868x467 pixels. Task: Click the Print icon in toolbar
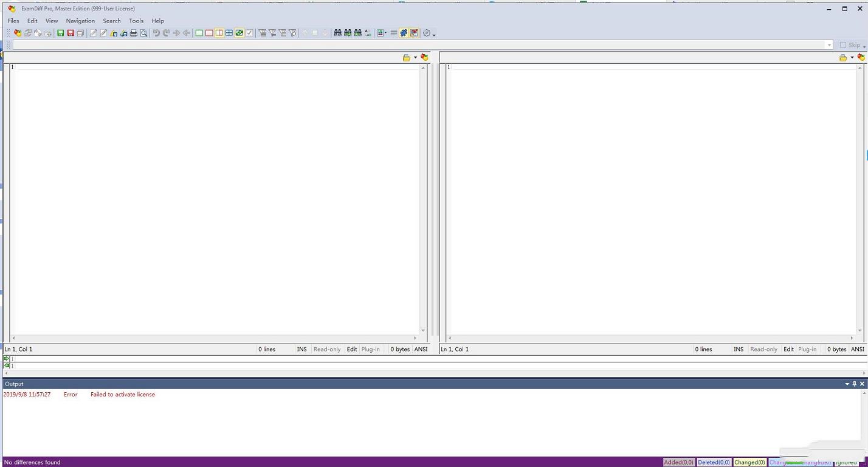(134, 33)
